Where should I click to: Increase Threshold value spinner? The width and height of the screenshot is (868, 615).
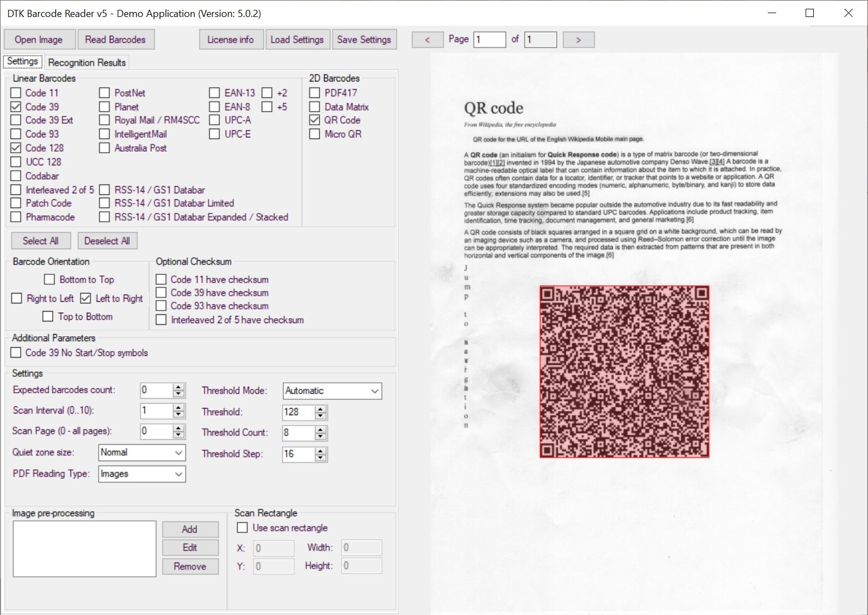[x=321, y=409]
